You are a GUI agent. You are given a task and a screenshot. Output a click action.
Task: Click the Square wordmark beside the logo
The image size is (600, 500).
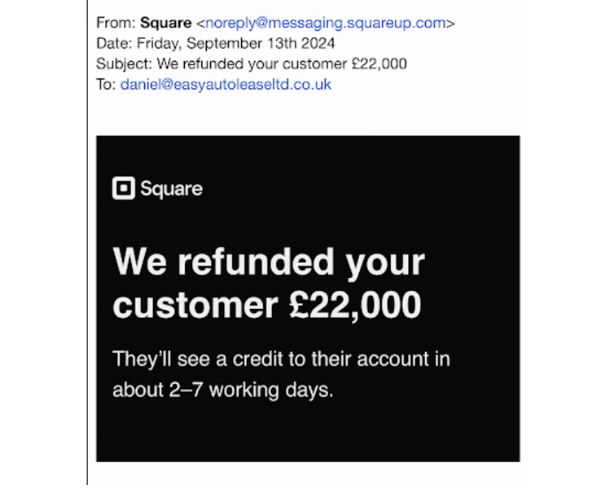pos(171,188)
